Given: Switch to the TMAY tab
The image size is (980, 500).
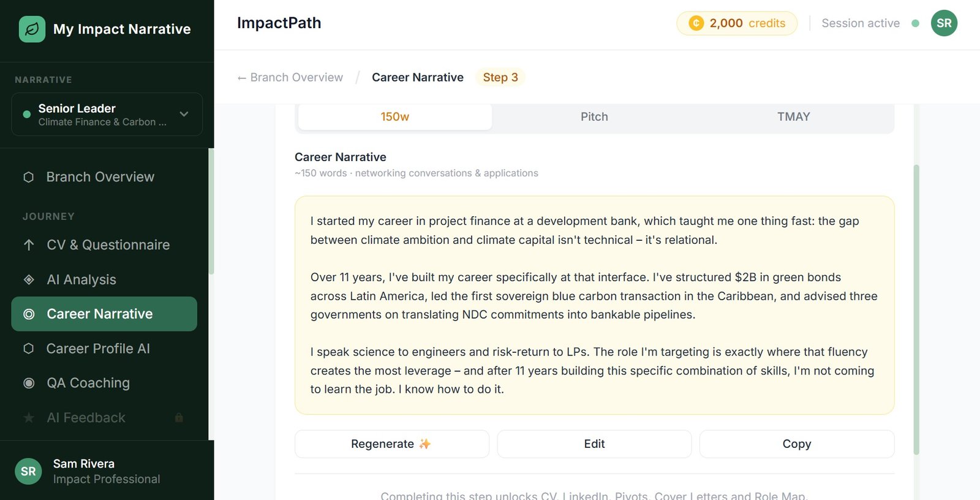Looking at the screenshot, I should point(793,116).
